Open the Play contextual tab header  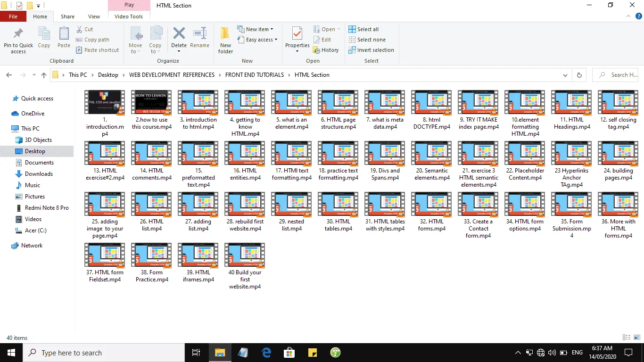(x=129, y=5)
